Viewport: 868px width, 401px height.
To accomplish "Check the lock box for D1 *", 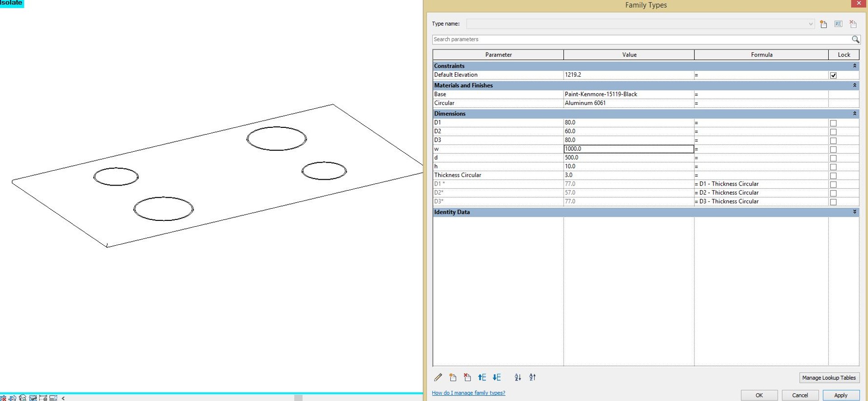I will pos(833,185).
